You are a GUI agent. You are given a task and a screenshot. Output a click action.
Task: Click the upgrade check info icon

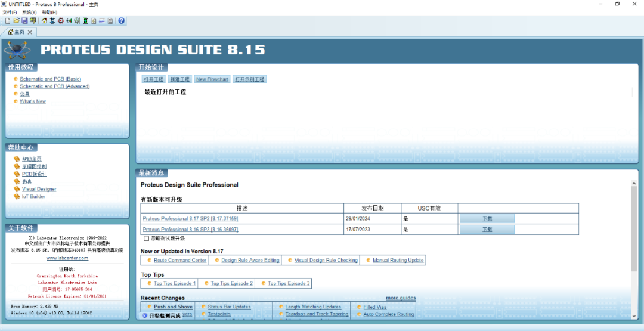[x=144, y=315]
